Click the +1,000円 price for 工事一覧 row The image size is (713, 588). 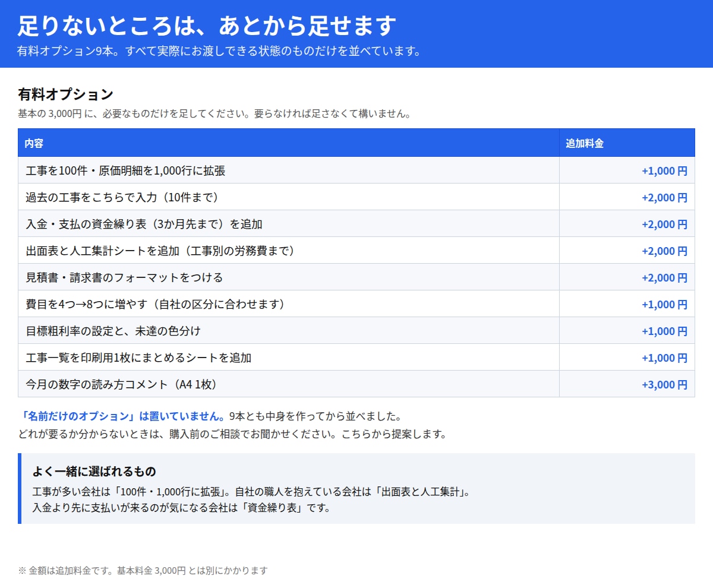tap(664, 358)
